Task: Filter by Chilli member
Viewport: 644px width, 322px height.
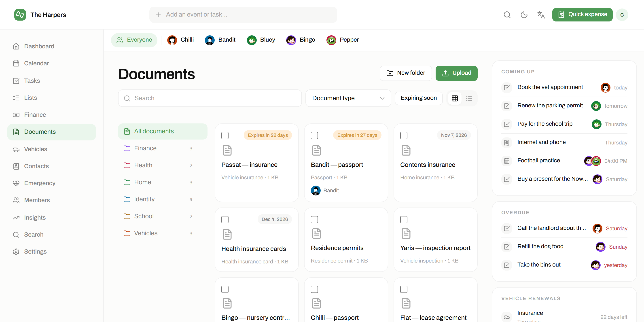Action: [180, 40]
